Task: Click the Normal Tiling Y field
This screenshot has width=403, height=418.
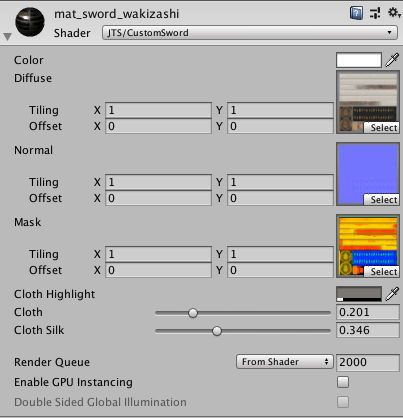Action: [x=280, y=182]
